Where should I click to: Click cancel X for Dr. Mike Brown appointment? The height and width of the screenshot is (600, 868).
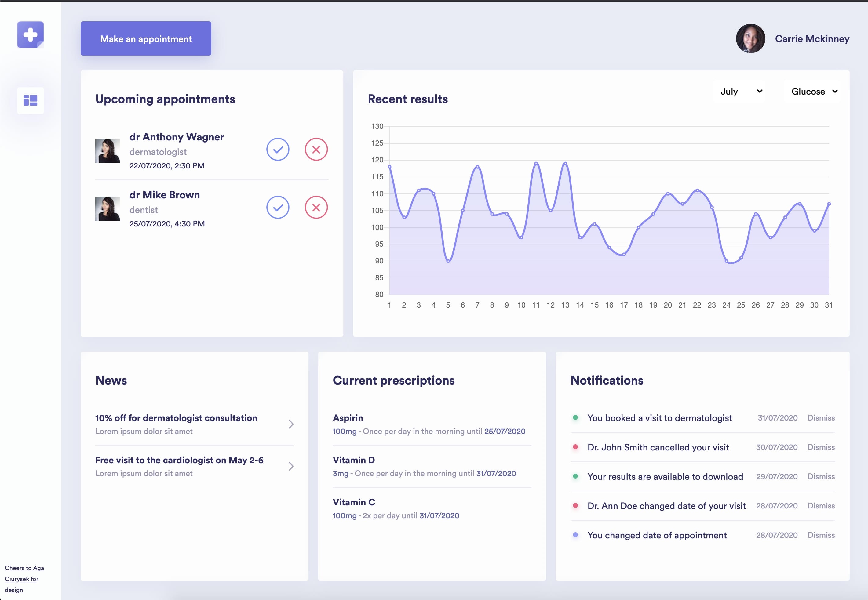(x=316, y=207)
